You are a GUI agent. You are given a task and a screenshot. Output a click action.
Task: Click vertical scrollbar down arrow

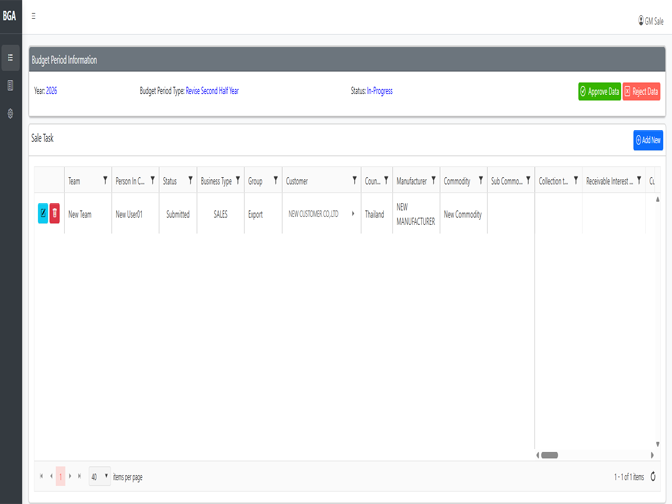coord(657,444)
